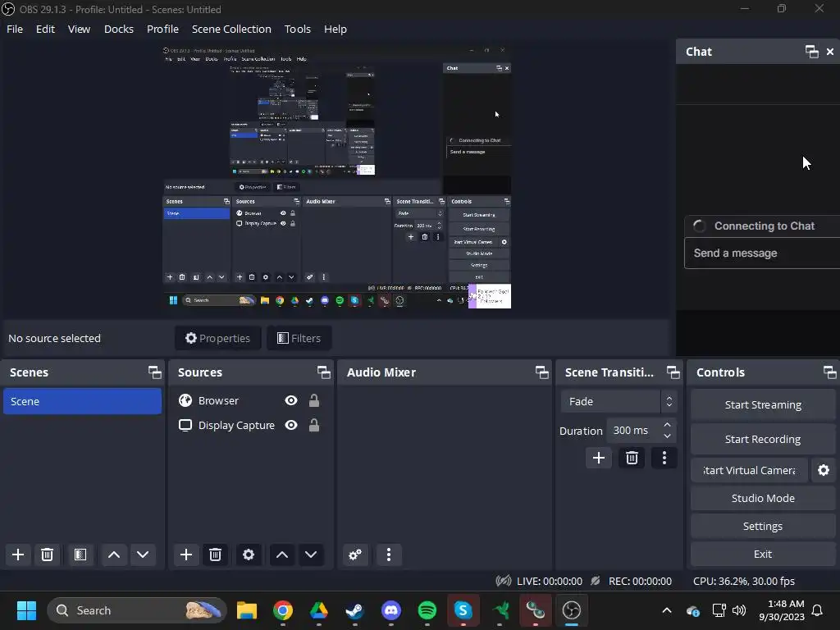
Task: Click the Duration 300 ms field
Action: click(641, 431)
